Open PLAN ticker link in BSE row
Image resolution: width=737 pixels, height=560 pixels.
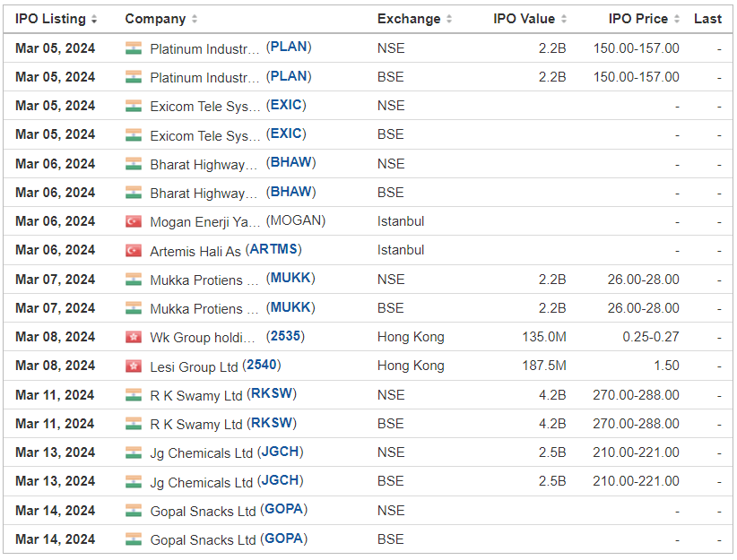click(x=289, y=76)
